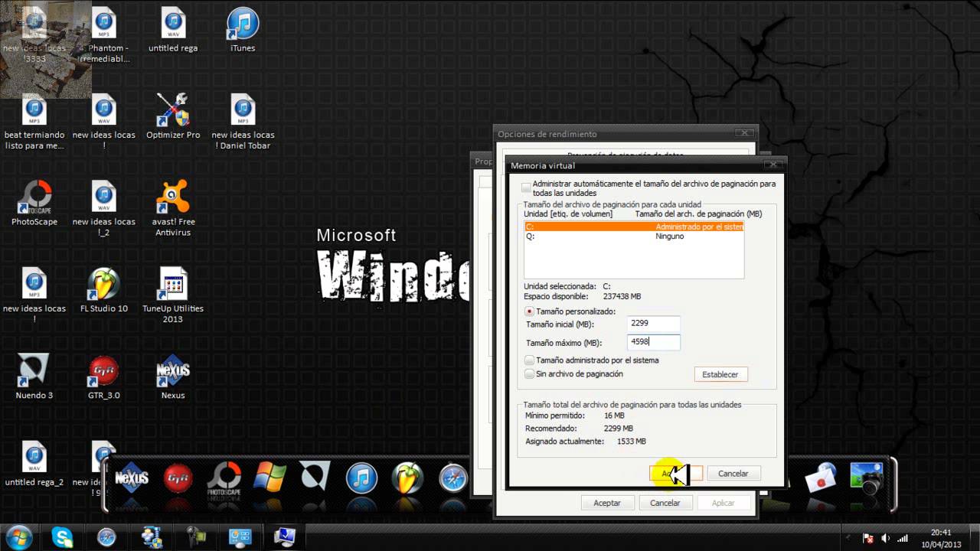Image resolution: width=980 pixels, height=551 pixels.
Task: Select the 4. Phantom MP3 file
Action: click(104, 36)
